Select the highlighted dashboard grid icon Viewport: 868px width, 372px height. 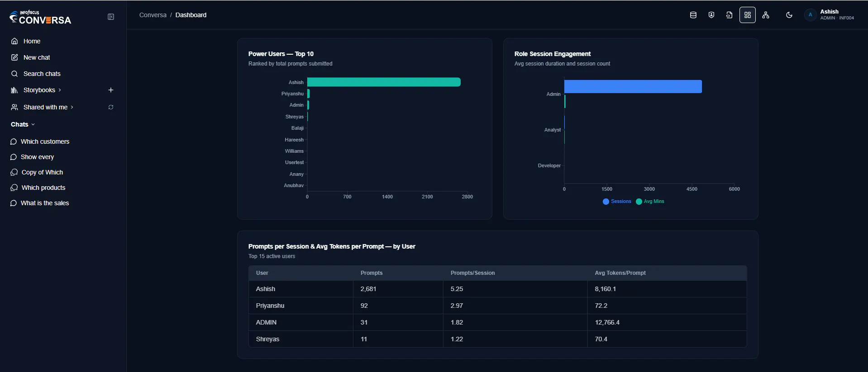point(748,15)
